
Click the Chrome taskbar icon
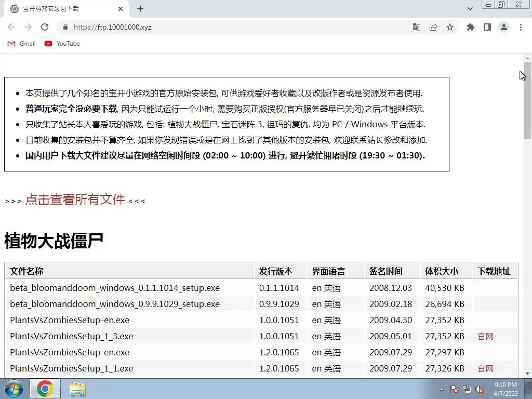click(x=45, y=389)
